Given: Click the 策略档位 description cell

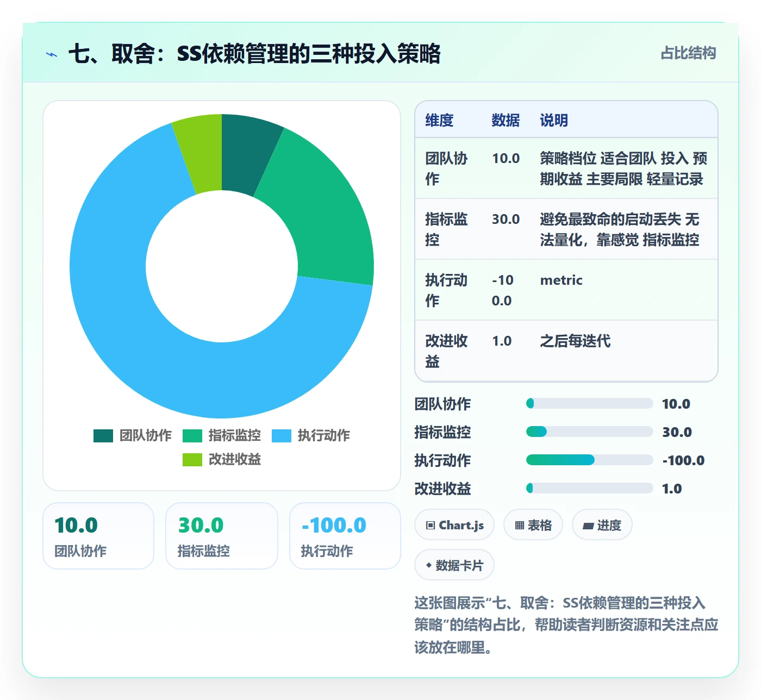Looking at the screenshot, I should pyautogui.click(x=623, y=168).
